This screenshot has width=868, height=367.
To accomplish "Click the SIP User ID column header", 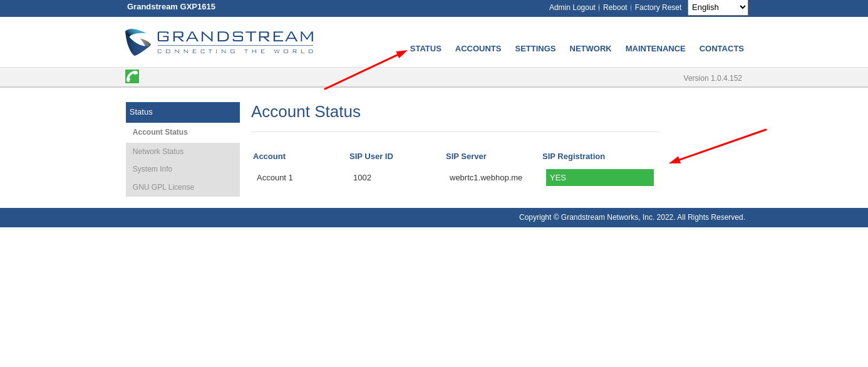I will tap(371, 156).
